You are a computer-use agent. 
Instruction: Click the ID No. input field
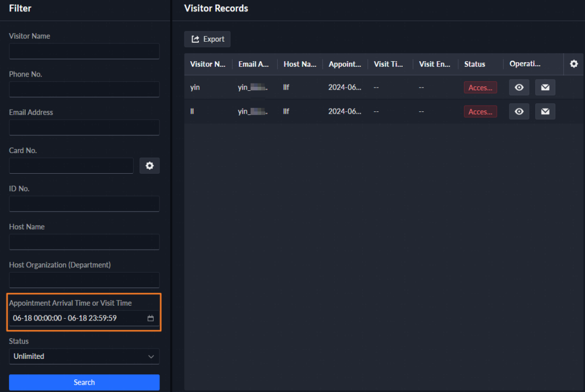[84, 204]
